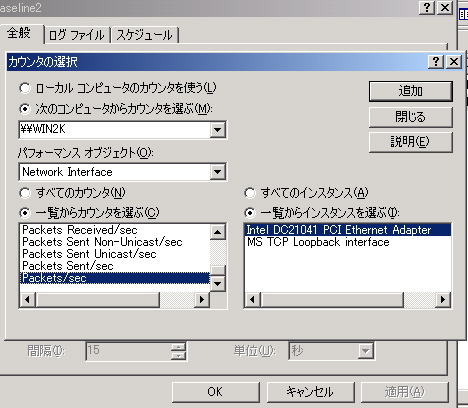Click counter list scroll right arrow
This screenshot has width=468, height=408.
click(x=202, y=300)
